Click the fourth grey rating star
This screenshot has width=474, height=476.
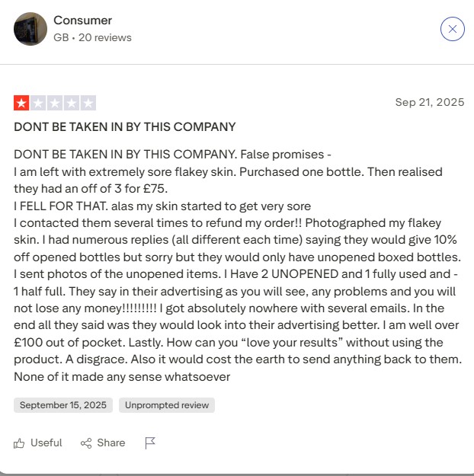pyautogui.click(x=72, y=103)
